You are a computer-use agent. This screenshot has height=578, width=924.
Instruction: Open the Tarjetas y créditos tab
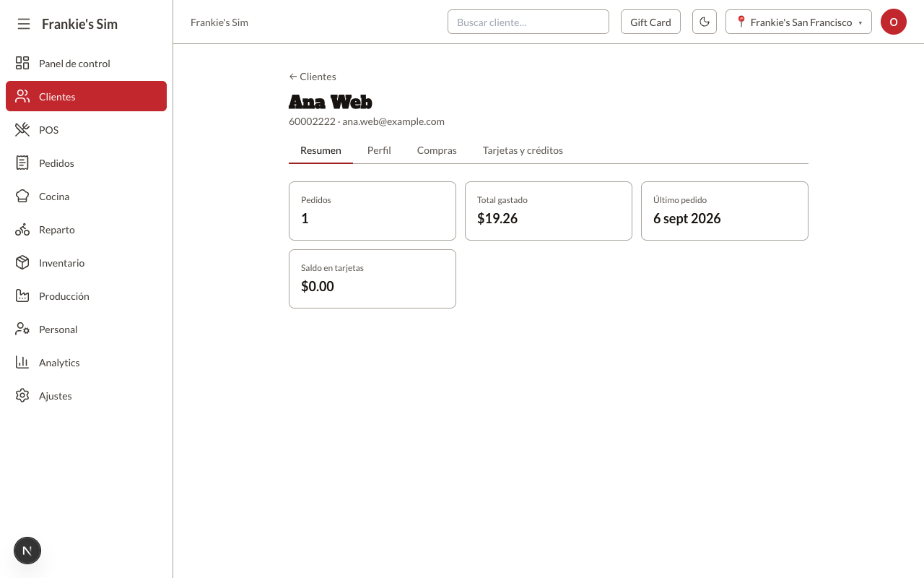pyautogui.click(x=523, y=150)
